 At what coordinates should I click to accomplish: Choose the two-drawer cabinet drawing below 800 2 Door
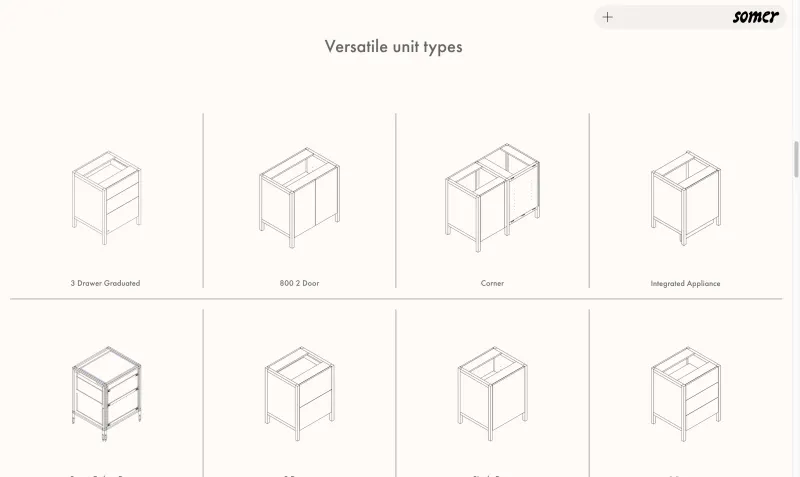tap(299, 393)
